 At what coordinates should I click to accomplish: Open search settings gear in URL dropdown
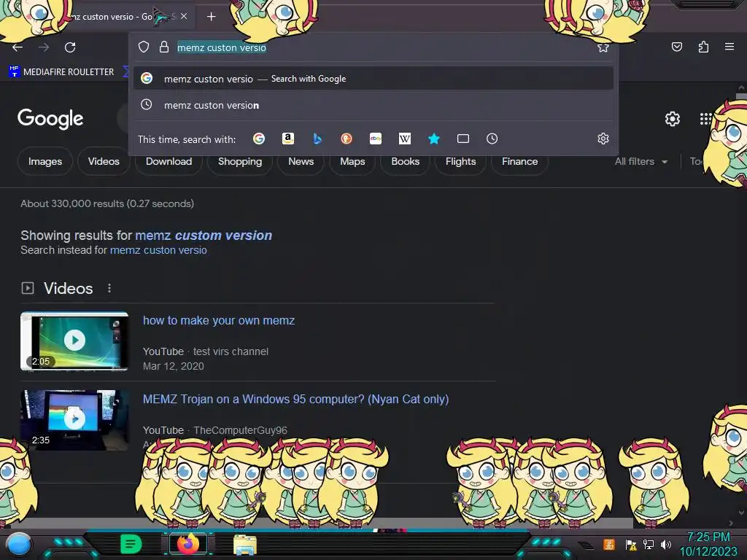click(603, 139)
